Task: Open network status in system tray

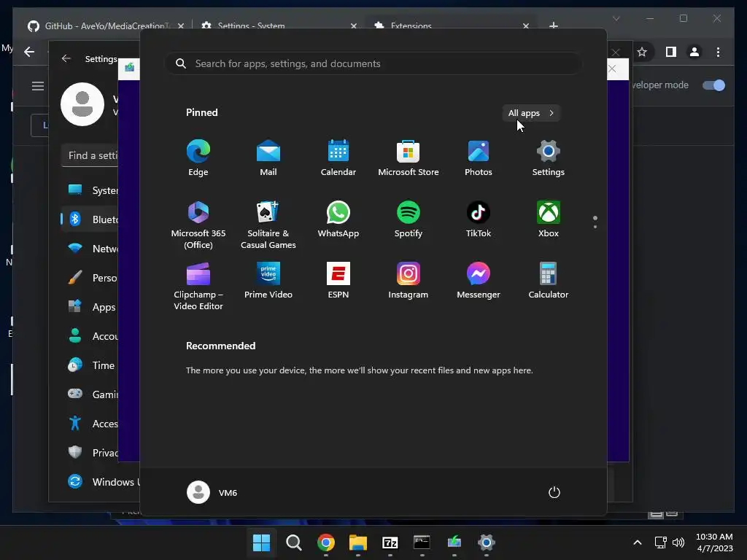Action: [x=660, y=542]
